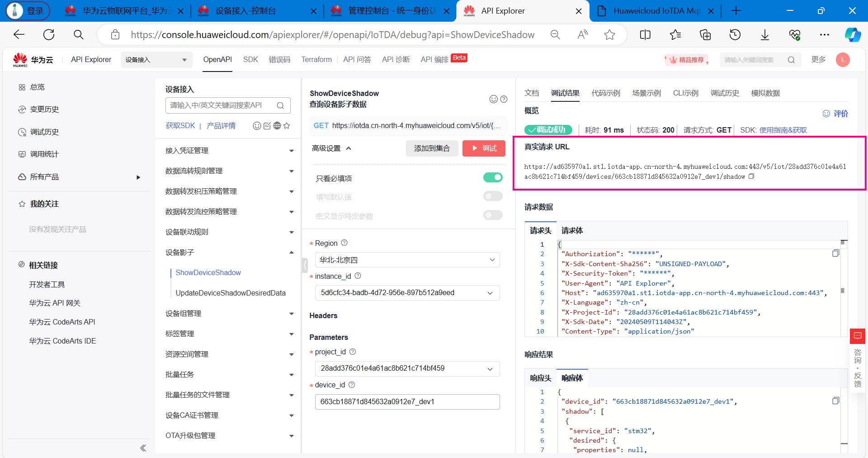
Task: Click the help icon beside instance_id
Action: 358,276
